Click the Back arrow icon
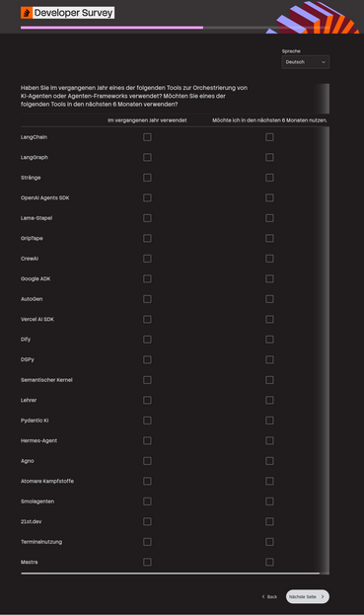This screenshot has width=364, height=615. pyautogui.click(x=263, y=596)
